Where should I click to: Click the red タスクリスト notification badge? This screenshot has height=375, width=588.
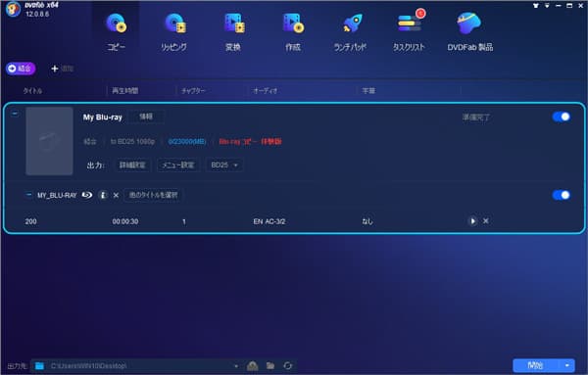coord(420,14)
